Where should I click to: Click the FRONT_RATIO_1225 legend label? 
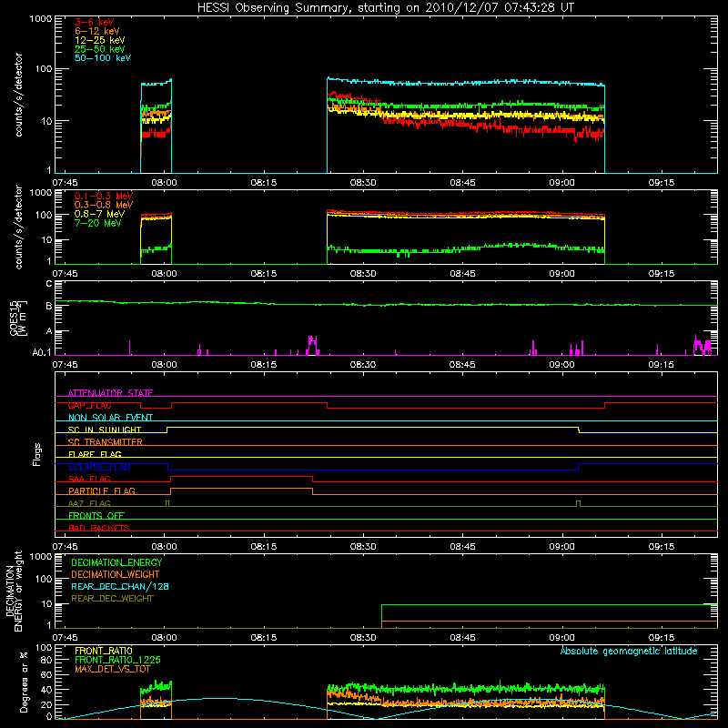coord(117,660)
